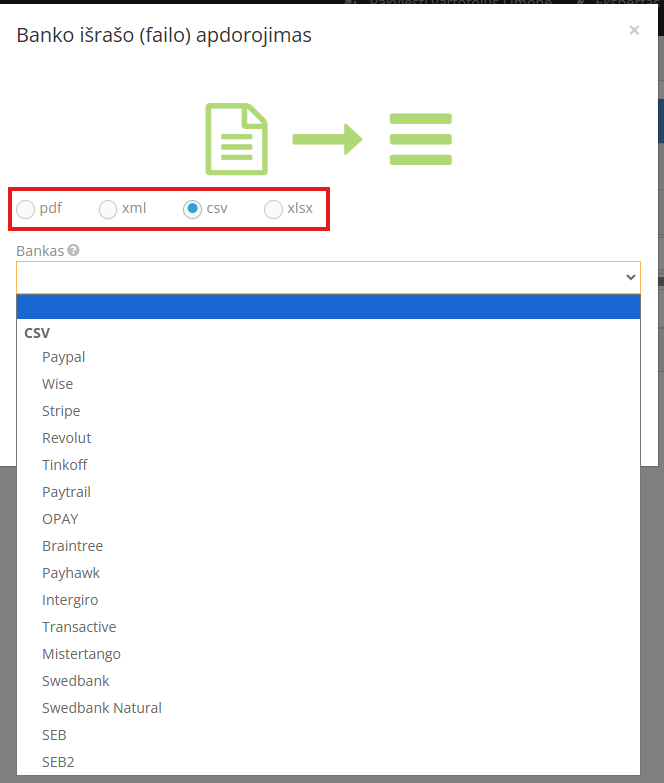Pick the SEB option

tap(328, 735)
